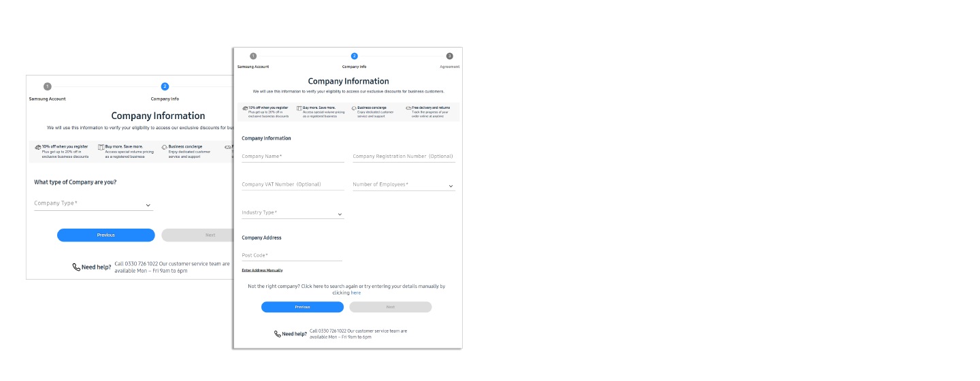Click phone icon beside Need help in the Company Type form

76,267
